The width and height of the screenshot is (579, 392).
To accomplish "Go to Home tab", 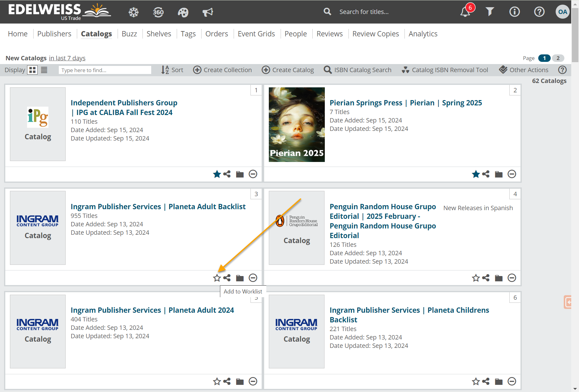I will (x=18, y=34).
